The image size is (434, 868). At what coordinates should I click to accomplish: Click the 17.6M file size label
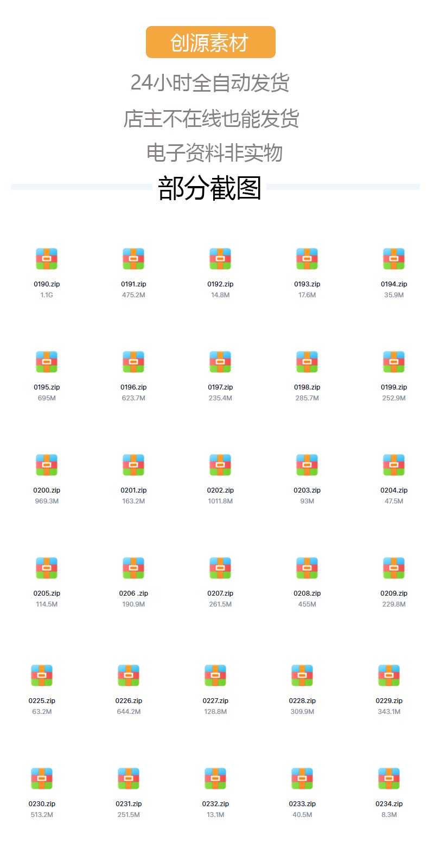(x=307, y=295)
